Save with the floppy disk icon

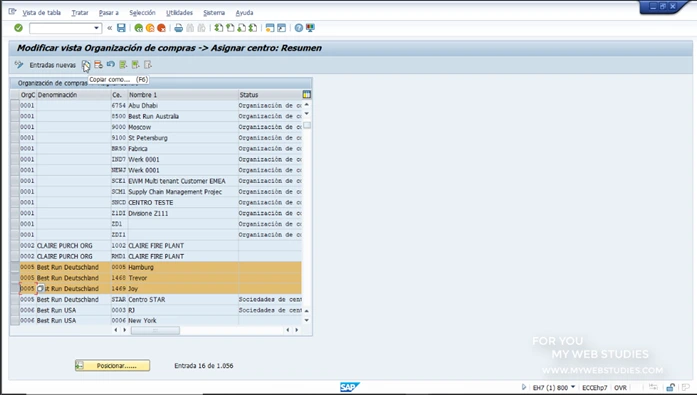click(121, 28)
